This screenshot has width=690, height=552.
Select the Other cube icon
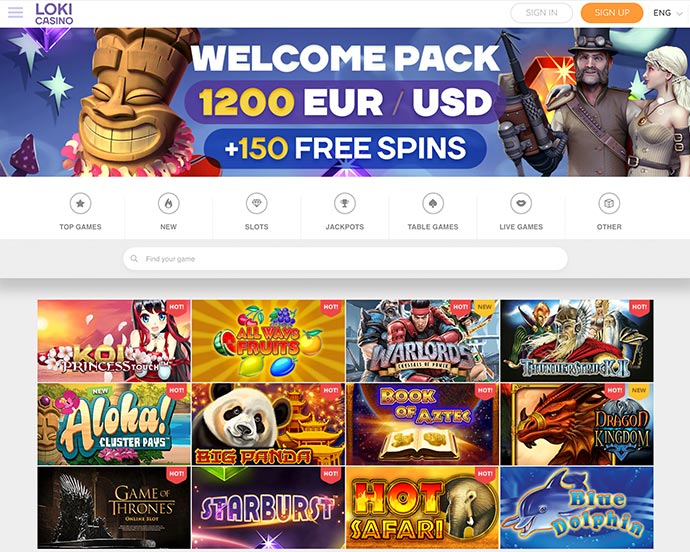click(x=609, y=203)
